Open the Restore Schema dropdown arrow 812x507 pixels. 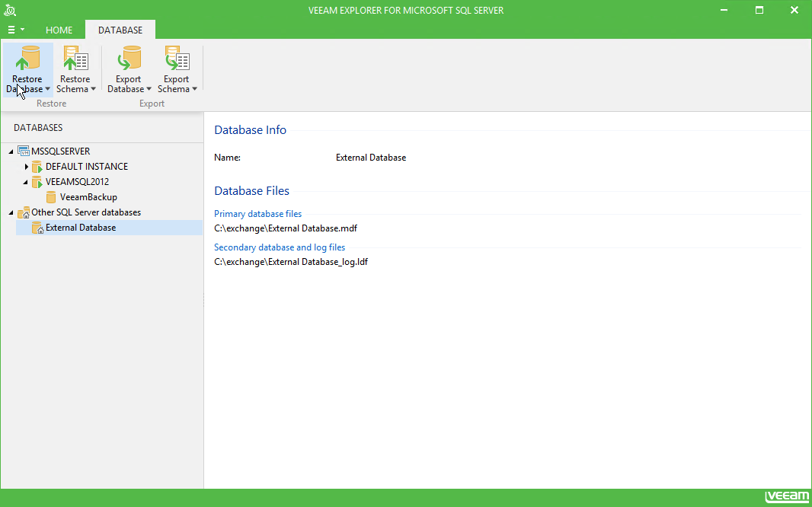click(93, 89)
